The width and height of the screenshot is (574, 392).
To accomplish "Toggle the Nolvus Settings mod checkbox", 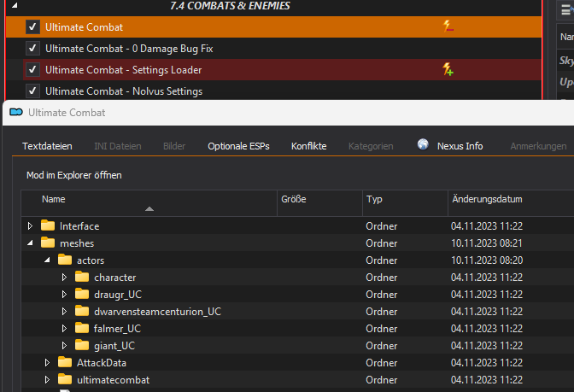I will pyautogui.click(x=32, y=91).
